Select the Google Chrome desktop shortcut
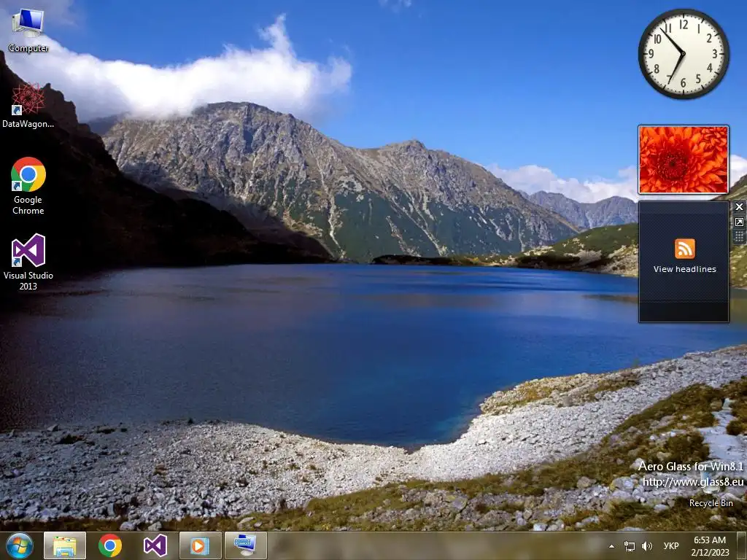Screen dimensions: 747x560 [x=28, y=186]
